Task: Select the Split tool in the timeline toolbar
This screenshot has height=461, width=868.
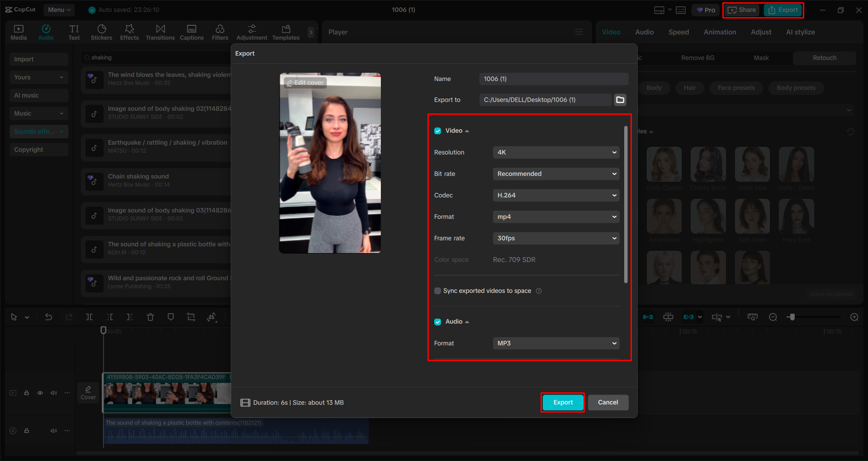Action: (x=89, y=317)
